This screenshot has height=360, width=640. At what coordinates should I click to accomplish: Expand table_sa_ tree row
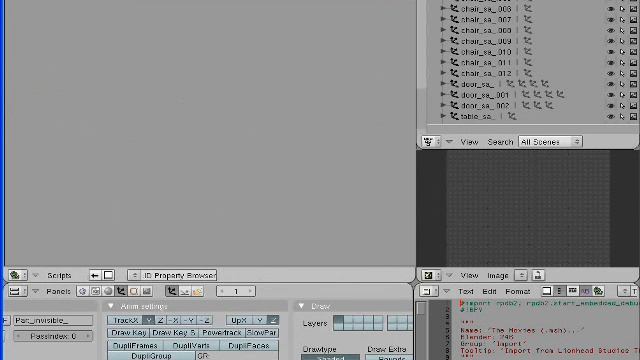[443, 116]
